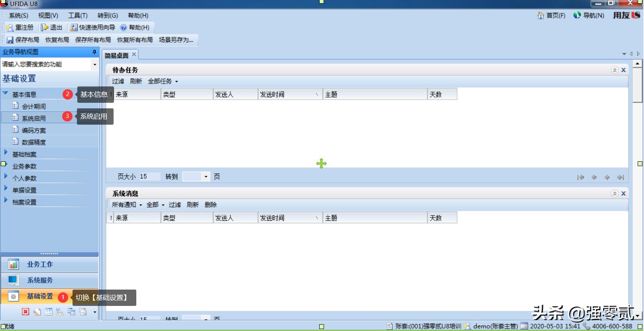644x331 pixels.
Task: Click the 保存布局 disk icon
Action: click(x=10, y=40)
